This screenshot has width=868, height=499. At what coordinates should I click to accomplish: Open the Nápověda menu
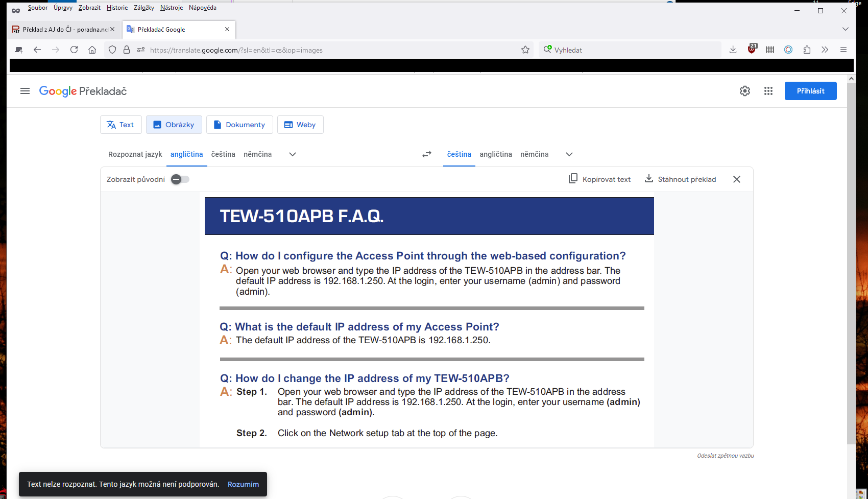coord(203,8)
